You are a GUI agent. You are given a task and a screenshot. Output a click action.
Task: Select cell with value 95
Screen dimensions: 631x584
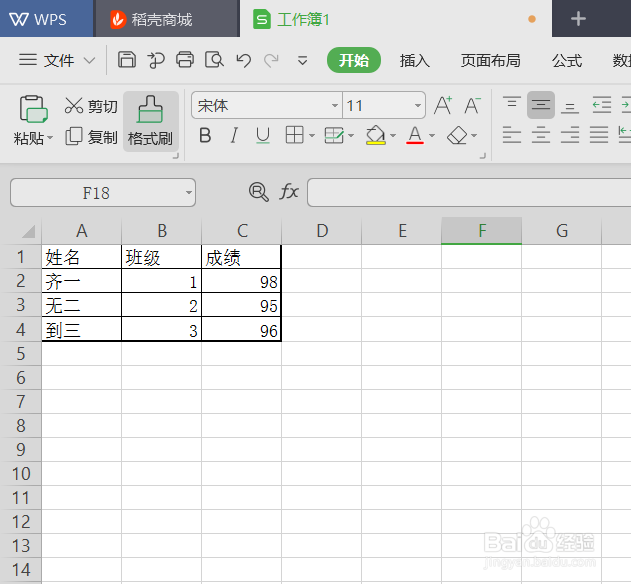(241, 305)
